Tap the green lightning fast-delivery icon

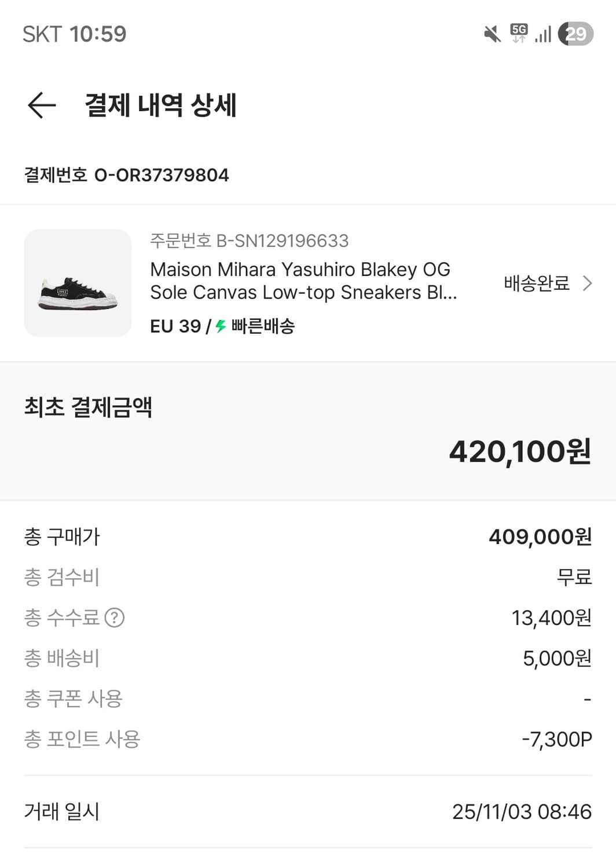[x=221, y=326]
